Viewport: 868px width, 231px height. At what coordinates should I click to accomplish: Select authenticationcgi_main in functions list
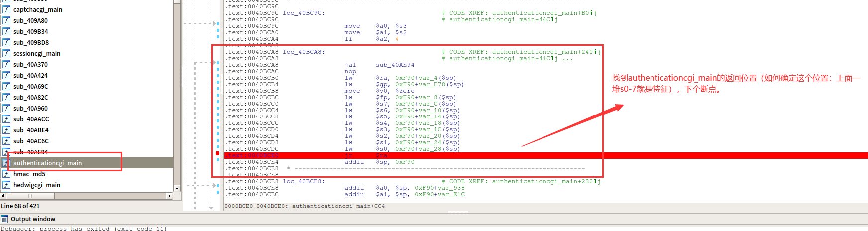tap(47, 163)
